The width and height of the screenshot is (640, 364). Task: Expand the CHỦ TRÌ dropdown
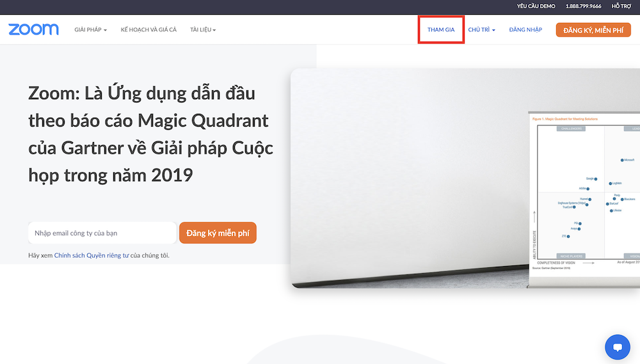pos(482,30)
